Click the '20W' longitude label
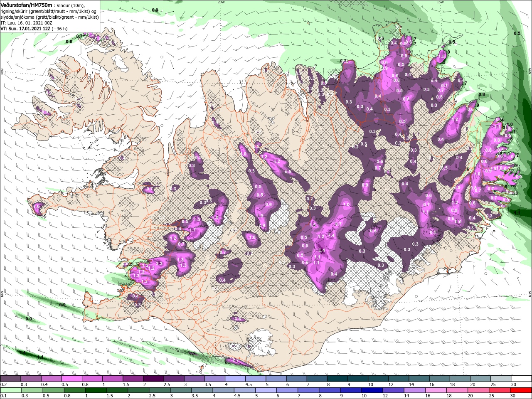The width and height of the screenshot is (532, 399). coord(221,2)
